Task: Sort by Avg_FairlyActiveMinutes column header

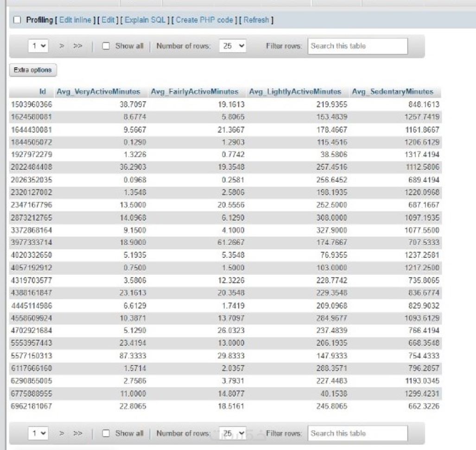Action: coord(195,91)
